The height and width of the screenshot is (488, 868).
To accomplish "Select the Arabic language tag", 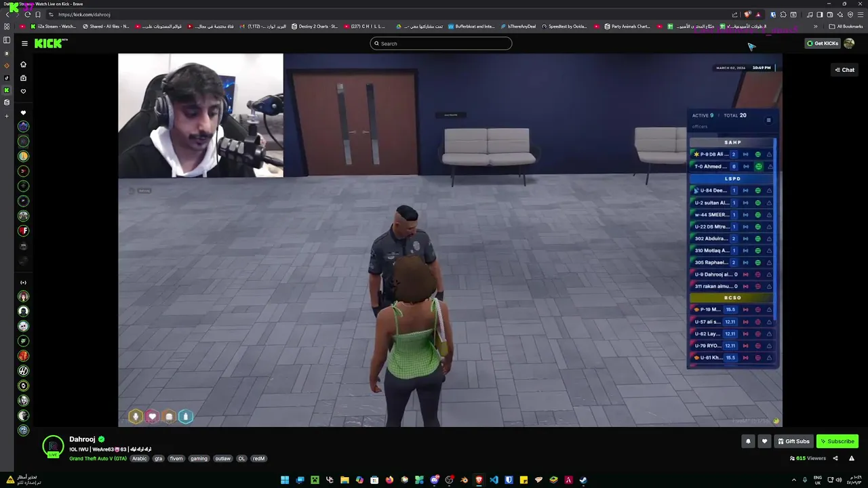I will (x=139, y=458).
